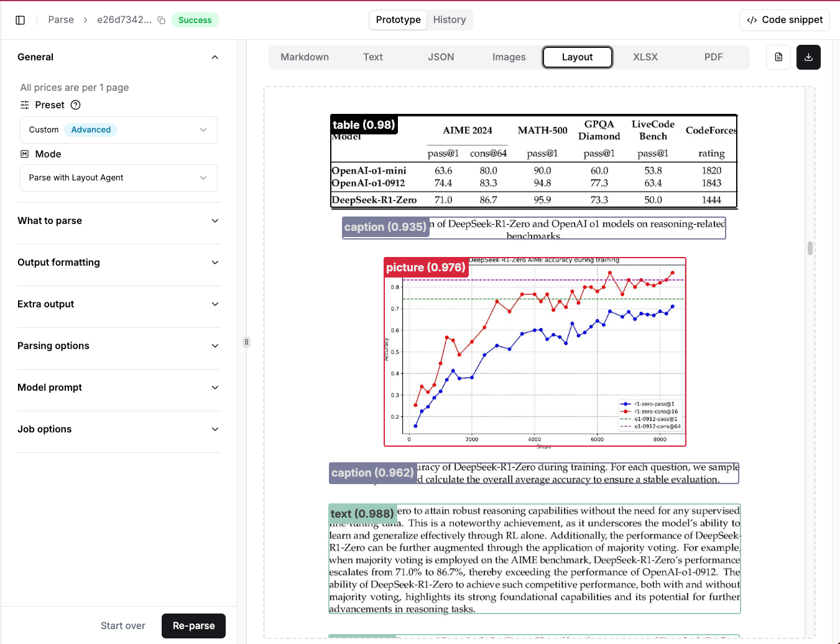The width and height of the screenshot is (840, 644).
Task: Open the Markdown output tab
Action: [305, 57]
